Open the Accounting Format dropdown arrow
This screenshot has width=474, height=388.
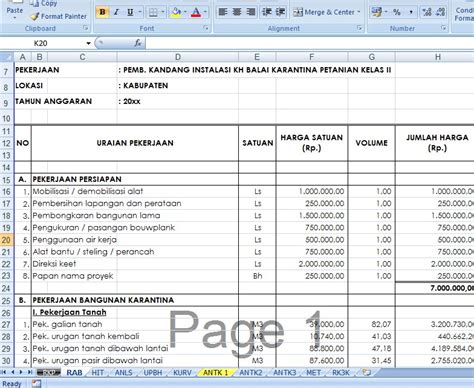point(386,12)
